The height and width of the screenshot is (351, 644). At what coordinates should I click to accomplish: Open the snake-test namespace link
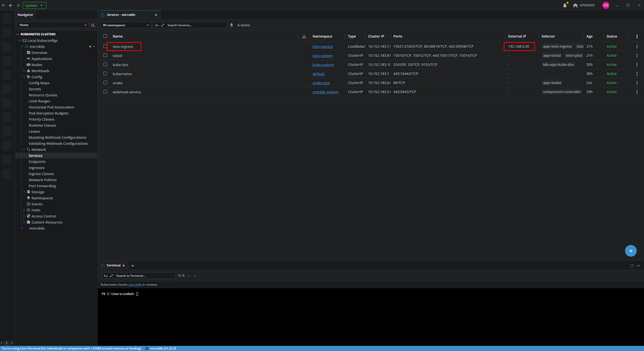click(321, 83)
